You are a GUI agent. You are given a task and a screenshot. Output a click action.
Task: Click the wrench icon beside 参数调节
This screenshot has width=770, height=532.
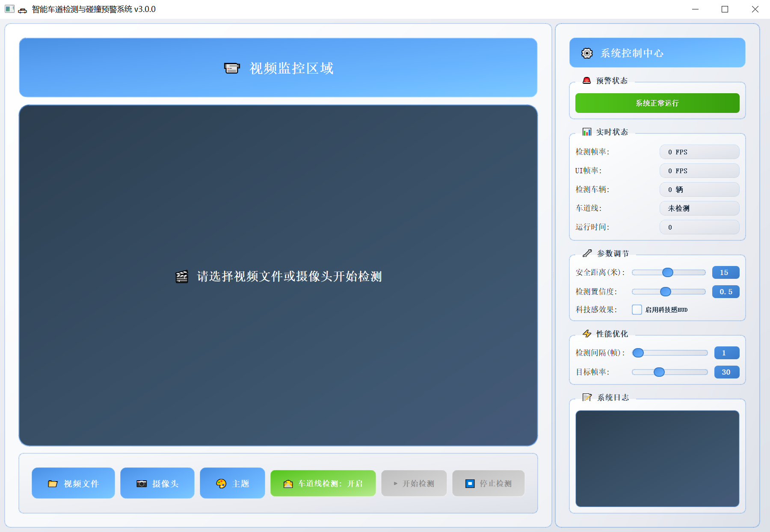[x=587, y=253]
